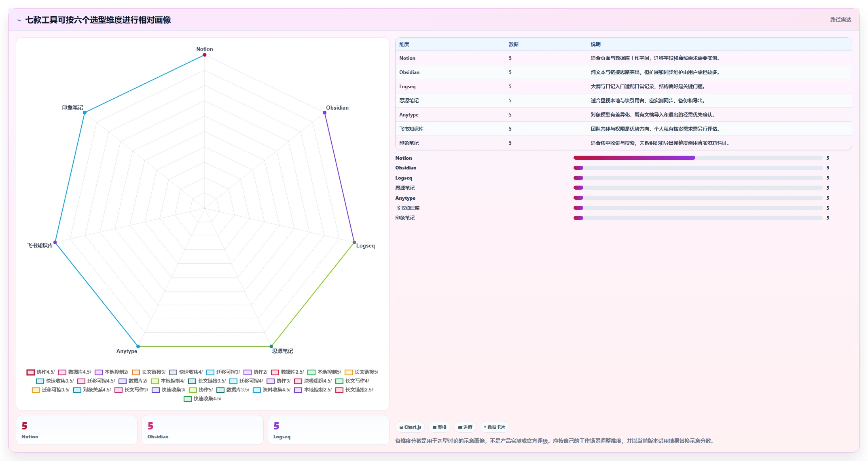Toggle legend item 长文链接5/
This screenshot has height=461, width=868.
pos(361,372)
